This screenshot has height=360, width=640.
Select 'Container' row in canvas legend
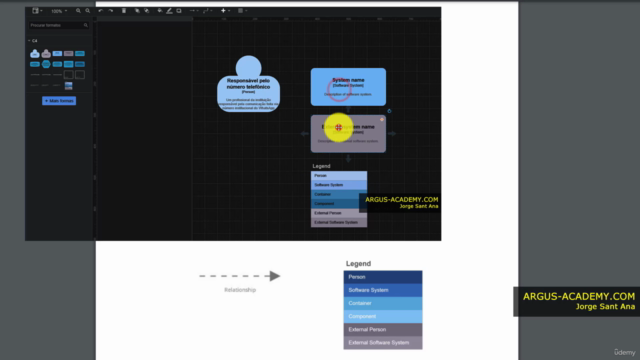click(x=339, y=194)
